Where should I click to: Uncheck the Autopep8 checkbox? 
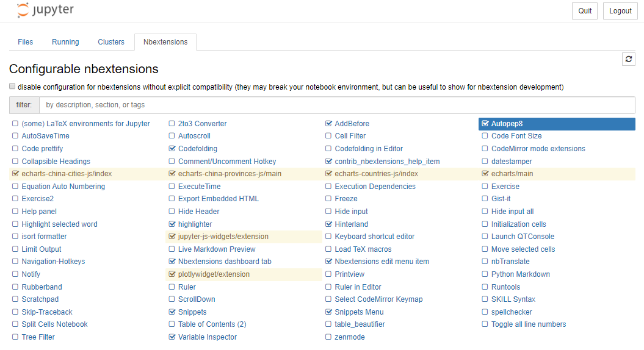click(485, 124)
